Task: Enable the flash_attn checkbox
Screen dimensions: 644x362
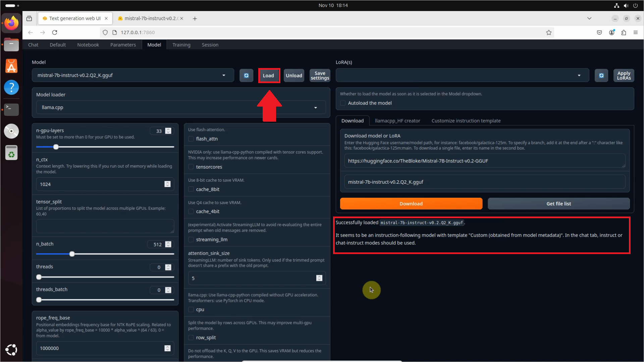Action: click(x=191, y=139)
